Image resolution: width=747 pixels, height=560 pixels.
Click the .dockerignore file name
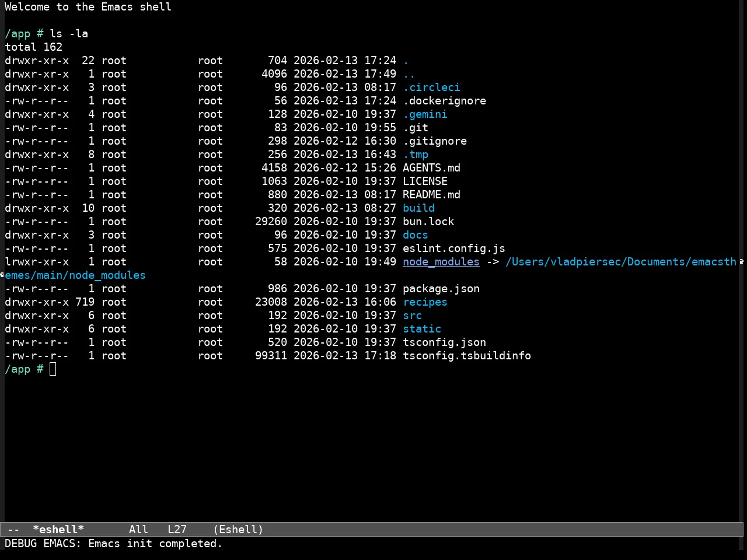[x=444, y=101]
